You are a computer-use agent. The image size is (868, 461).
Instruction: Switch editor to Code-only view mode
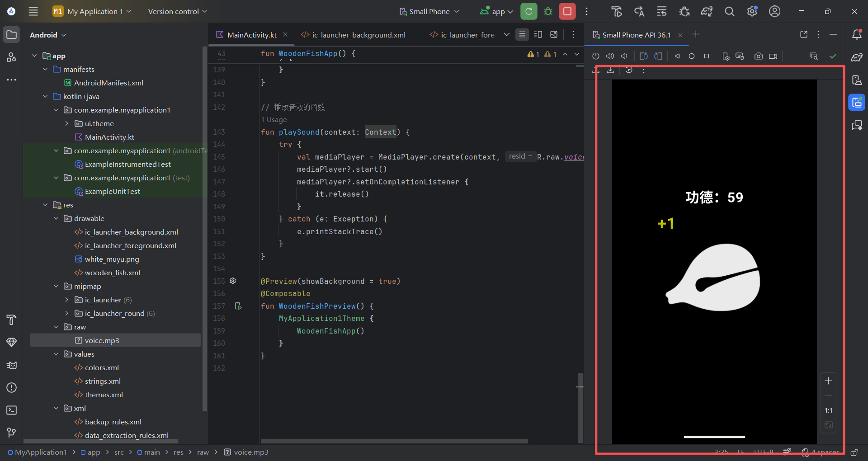(x=522, y=34)
